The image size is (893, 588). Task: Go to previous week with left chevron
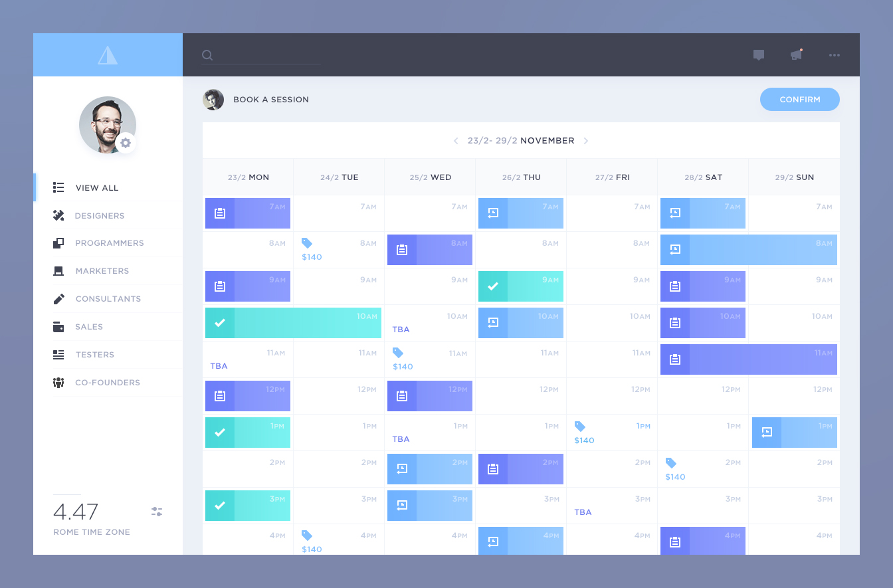click(456, 141)
